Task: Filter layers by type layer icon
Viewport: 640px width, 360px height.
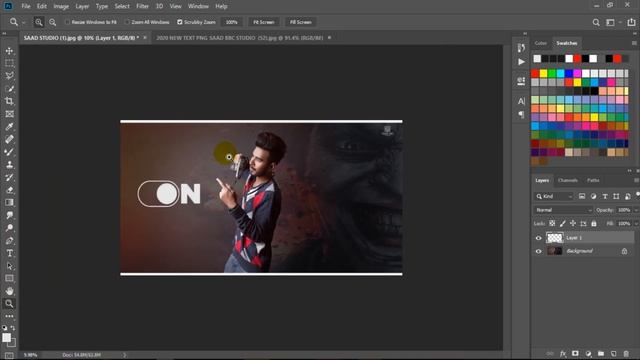Action: click(605, 196)
